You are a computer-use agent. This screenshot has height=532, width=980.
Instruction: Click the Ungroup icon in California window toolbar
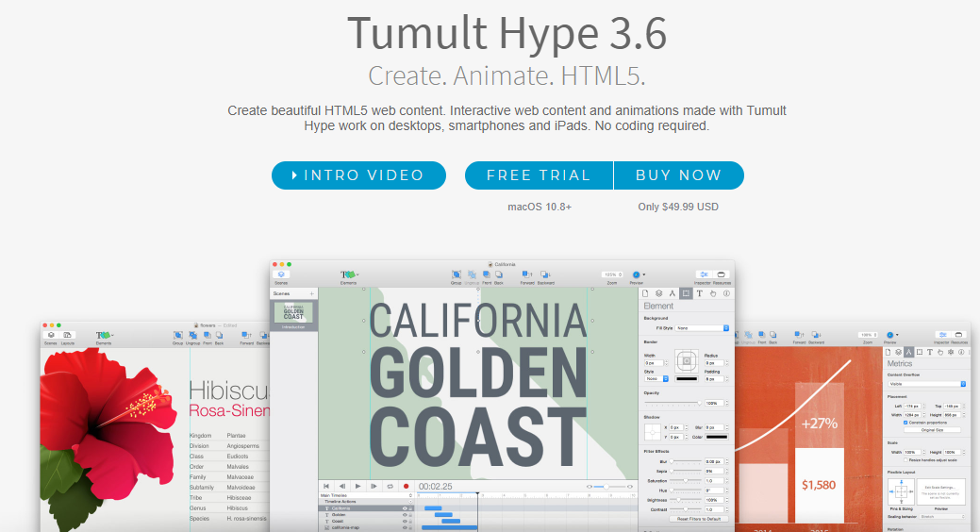(x=472, y=274)
